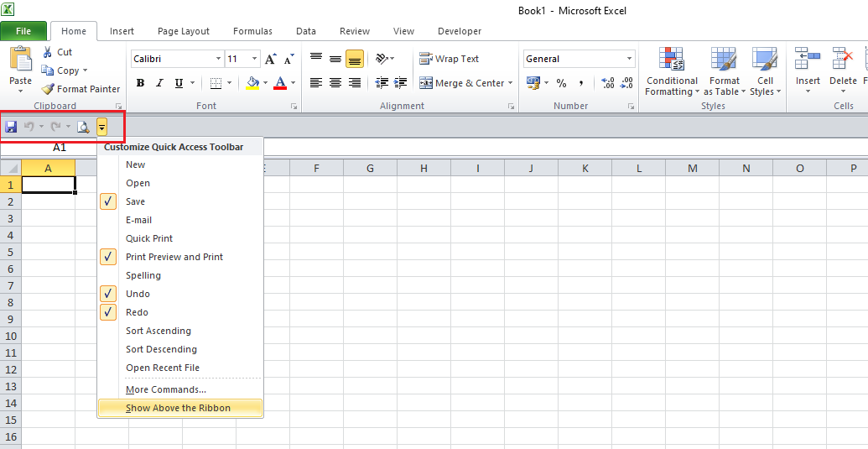868x449 pixels.
Task: Select row header 5
Action: 10,252
